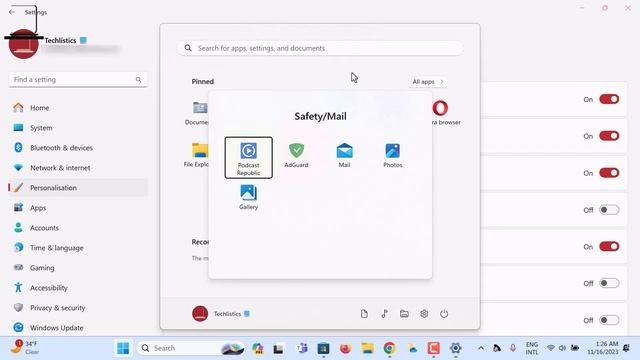
Task: Click Techlistics profile in Start menu
Action: tap(221, 313)
